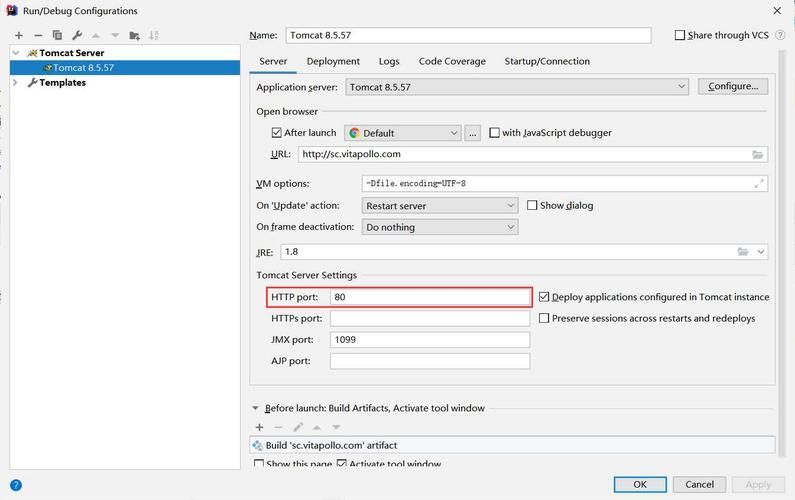Open the Startup/Connection tab
This screenshot has height=500, width=795.
[547, 61]
